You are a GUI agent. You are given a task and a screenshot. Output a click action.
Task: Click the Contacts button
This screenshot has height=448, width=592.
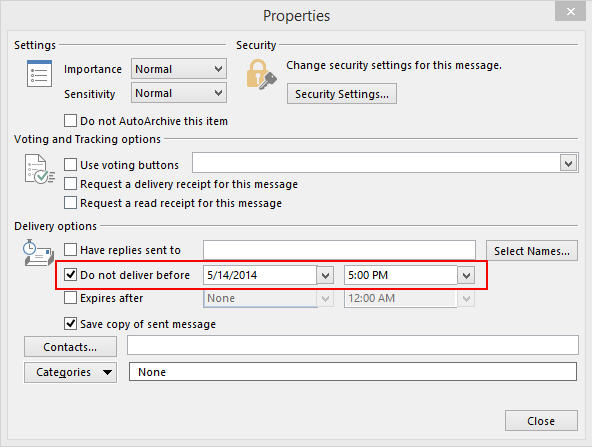click(x=70, y=347)
